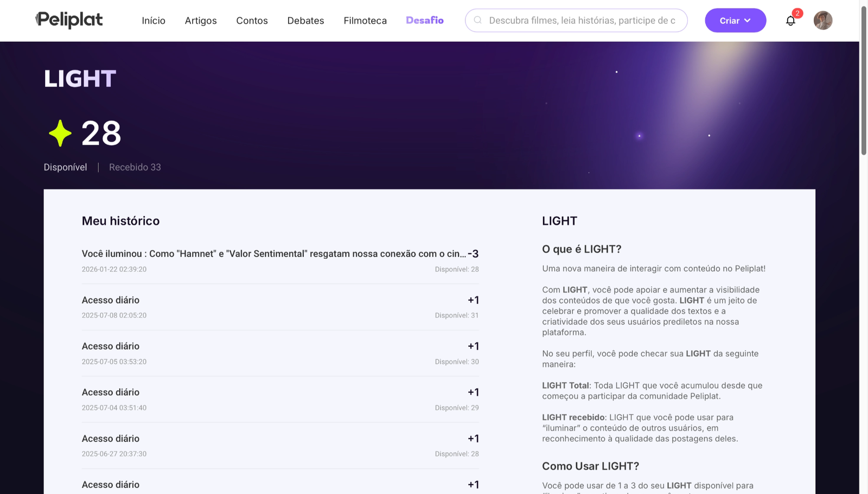
Task: Click the "Disponível: 30" balance value
Action: tap(457, 362)
